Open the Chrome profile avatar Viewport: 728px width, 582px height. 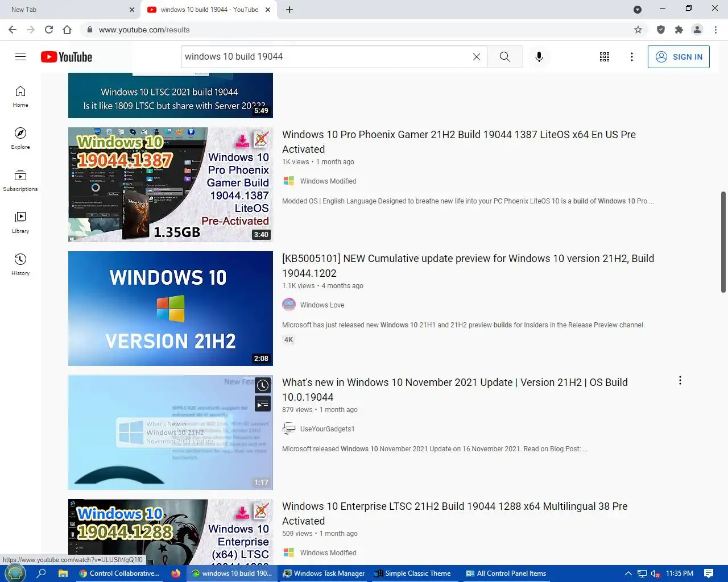pos(697,30)
